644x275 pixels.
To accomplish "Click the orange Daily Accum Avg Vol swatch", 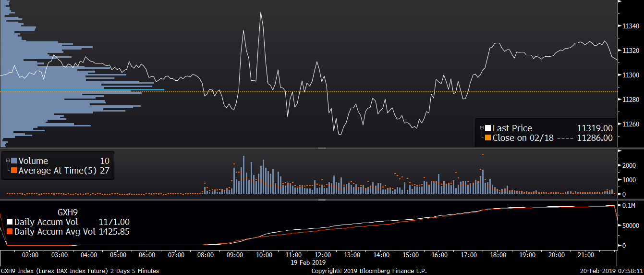I will coord(10,232).
